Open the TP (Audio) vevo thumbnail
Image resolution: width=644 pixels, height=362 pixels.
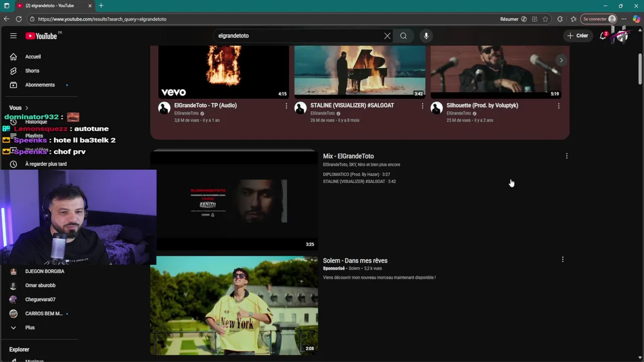(x=223, y=72)
